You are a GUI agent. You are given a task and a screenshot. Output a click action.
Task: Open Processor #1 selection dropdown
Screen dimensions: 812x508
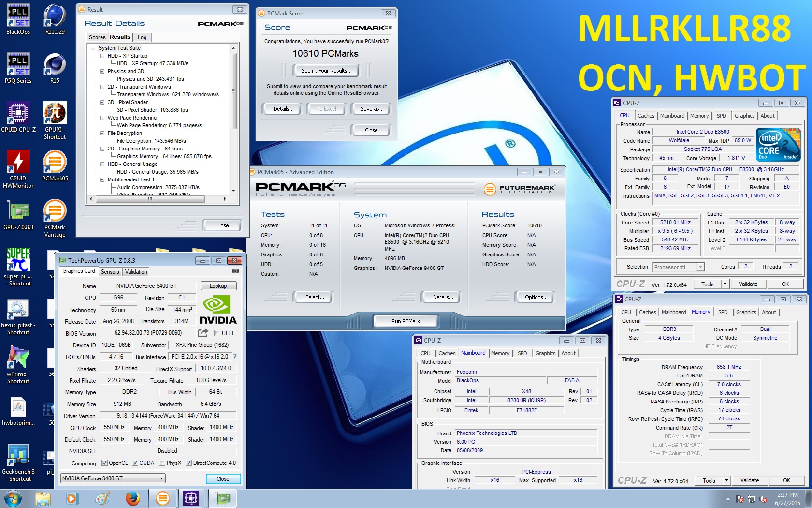(x=679, y=267)
